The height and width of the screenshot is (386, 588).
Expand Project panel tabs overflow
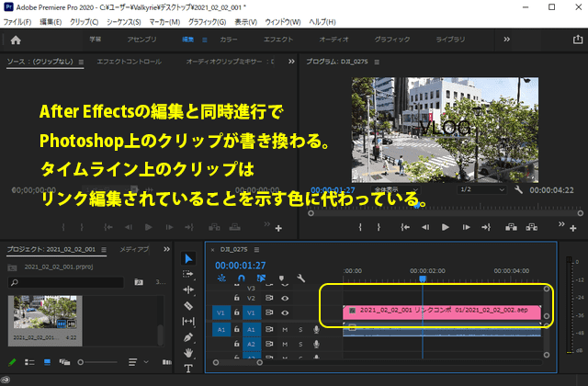167,249
